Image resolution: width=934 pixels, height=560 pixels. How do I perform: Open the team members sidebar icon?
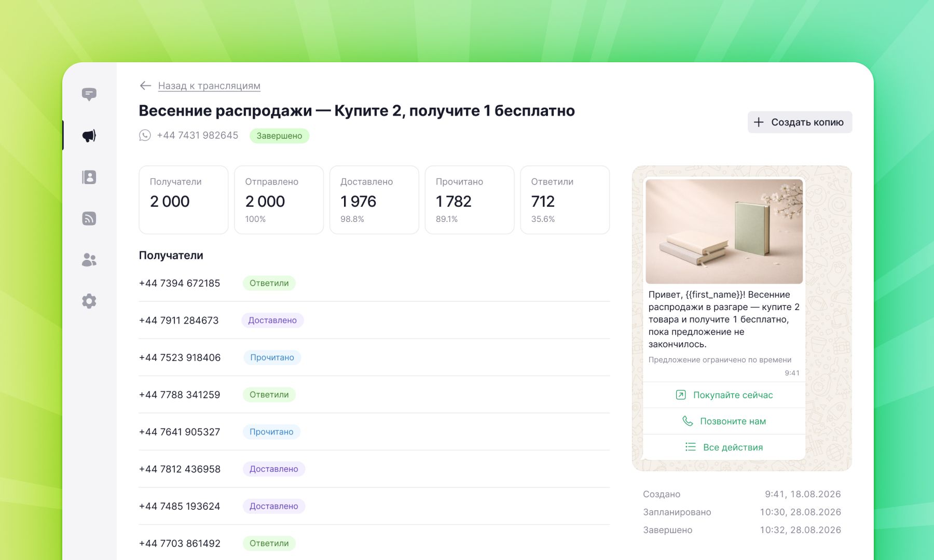[89, 260]
